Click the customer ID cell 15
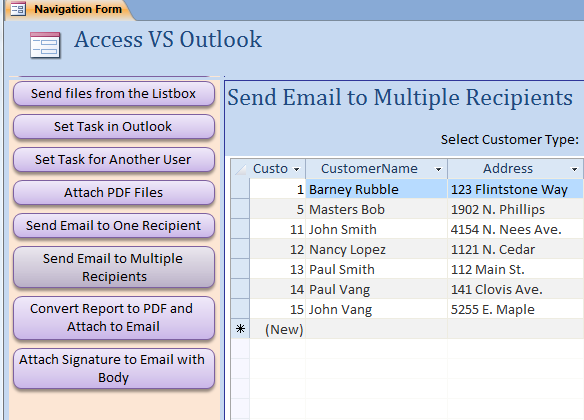 pyautogui.click(x=277, y=309)
